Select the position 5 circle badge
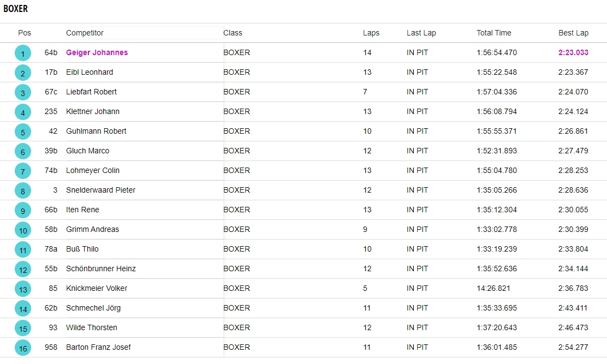This screenshot has height=364, width=607. click(x=23, y=132)
